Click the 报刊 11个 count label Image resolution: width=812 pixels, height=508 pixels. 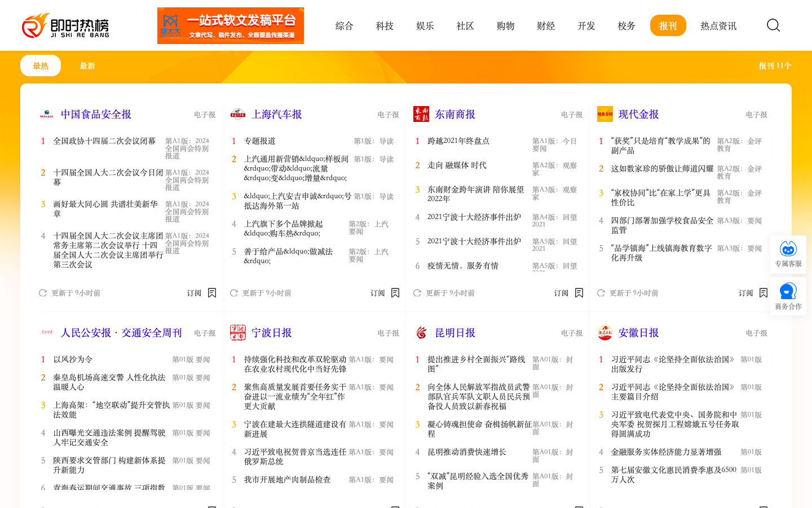coord(775,66)
